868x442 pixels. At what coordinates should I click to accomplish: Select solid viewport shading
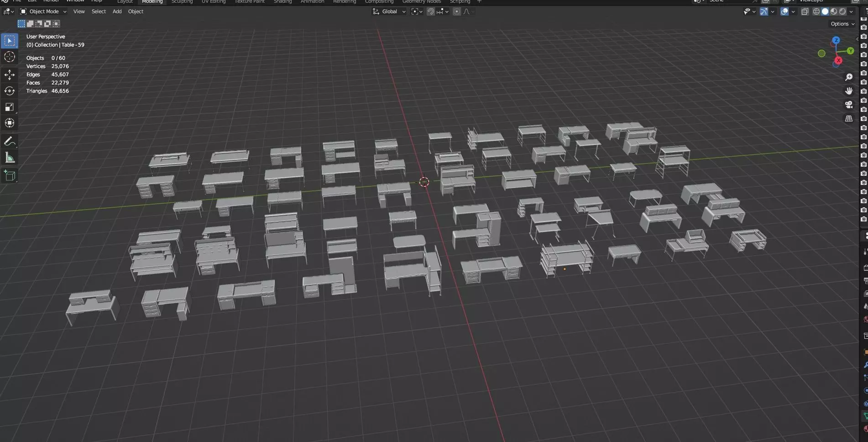pos(825,11)
